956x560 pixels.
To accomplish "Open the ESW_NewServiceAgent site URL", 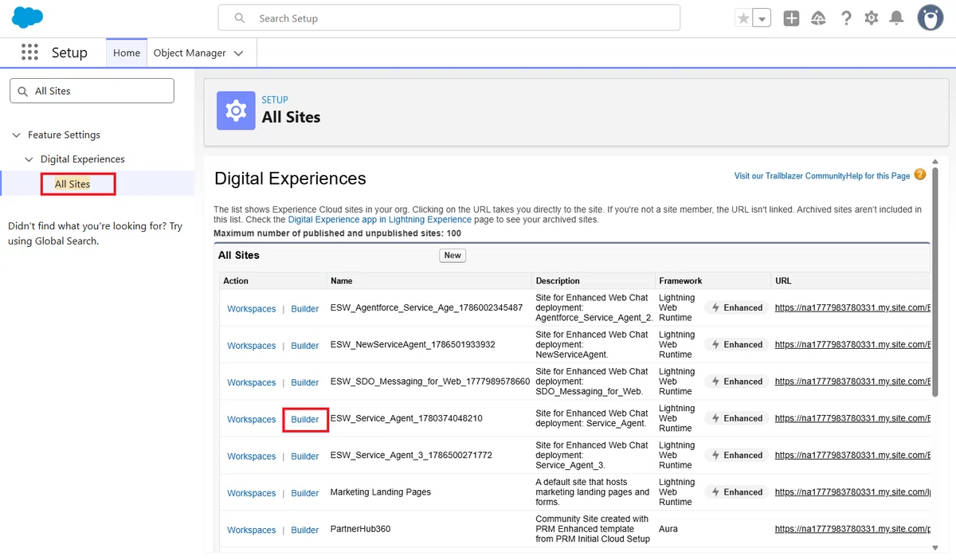I will coord(852,345).
